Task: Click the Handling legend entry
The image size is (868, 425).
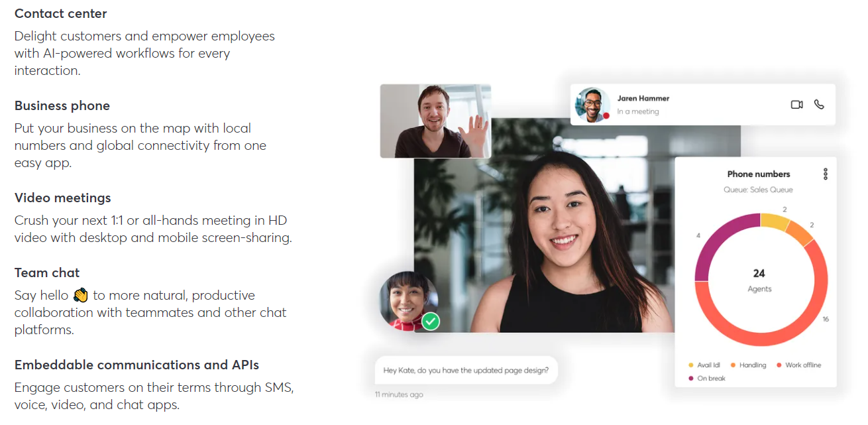Action: (x=748, y=365)
